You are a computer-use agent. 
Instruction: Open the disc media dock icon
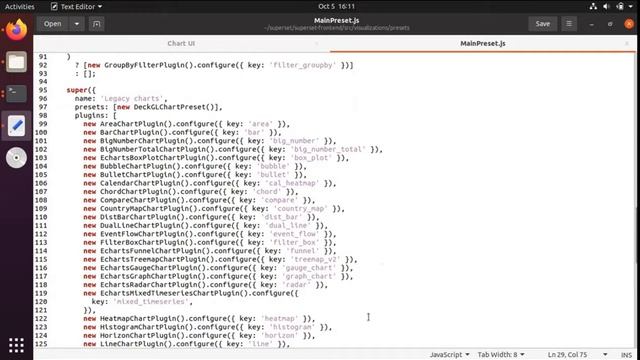coord(16,158)
